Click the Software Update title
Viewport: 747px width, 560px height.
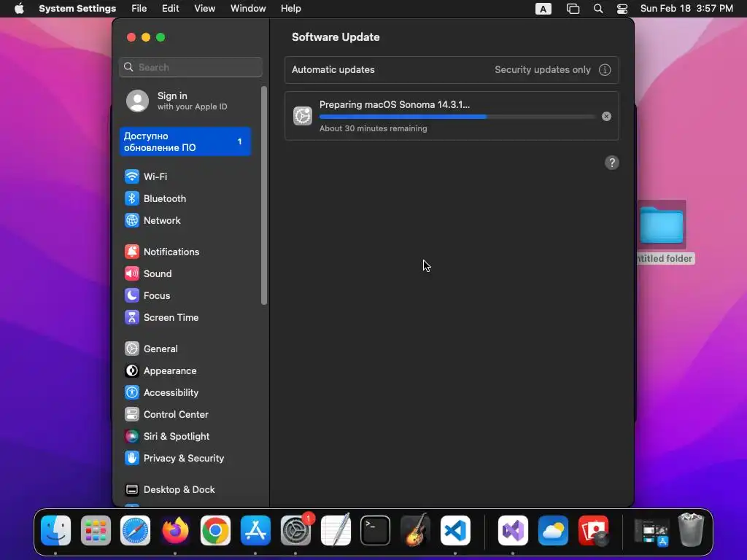click(x=336, y=37)
